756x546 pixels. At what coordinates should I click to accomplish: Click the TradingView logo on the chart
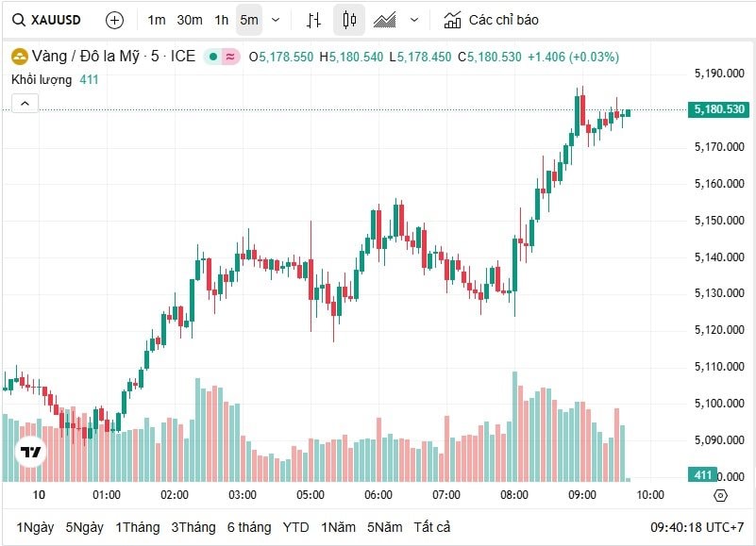[x=31, y=453]
